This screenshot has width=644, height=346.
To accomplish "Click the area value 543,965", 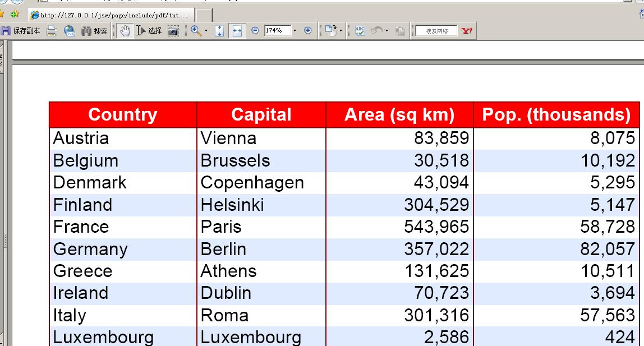I will 436,227.
